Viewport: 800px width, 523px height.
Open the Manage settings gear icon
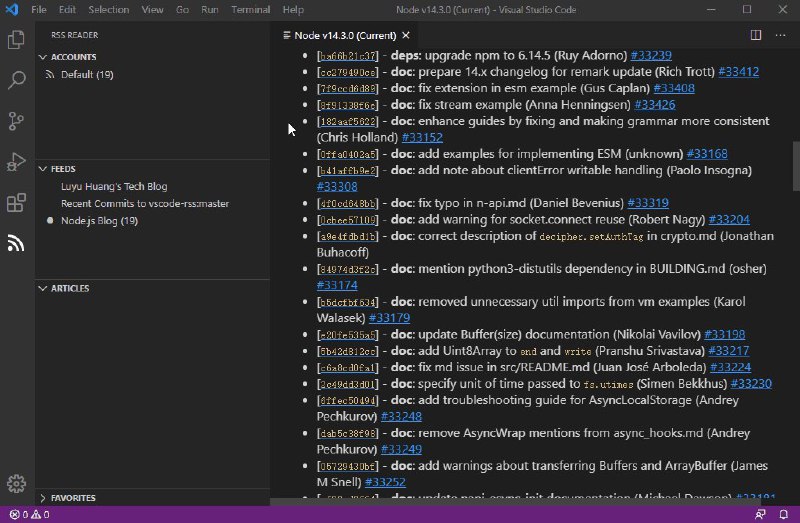point(16,484)
